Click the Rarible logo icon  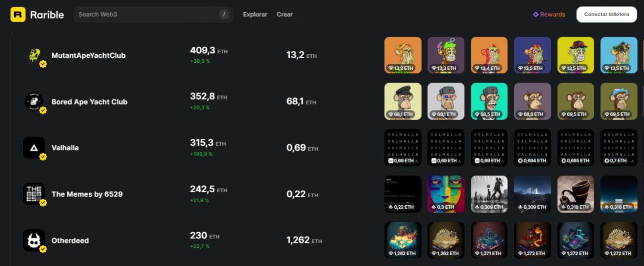(x=18, y=15)
